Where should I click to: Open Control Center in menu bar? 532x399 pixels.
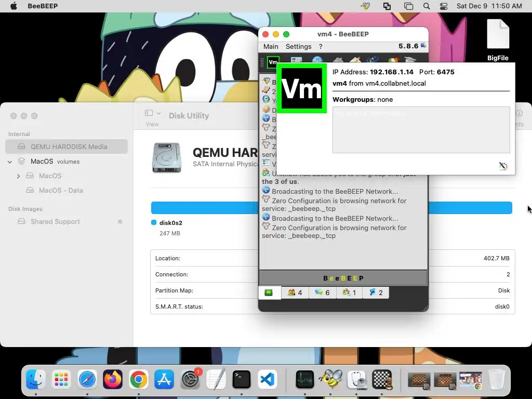(x=444, y=6)
